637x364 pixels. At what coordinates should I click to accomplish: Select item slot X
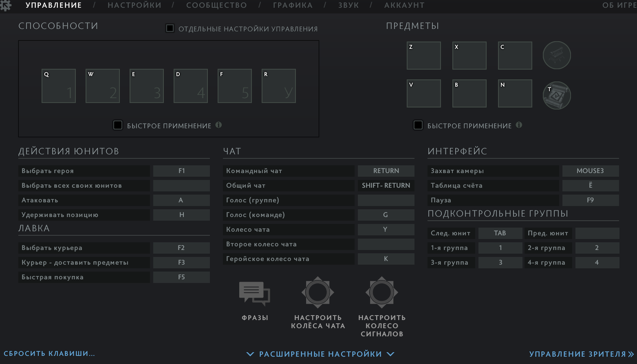(469, 55)
